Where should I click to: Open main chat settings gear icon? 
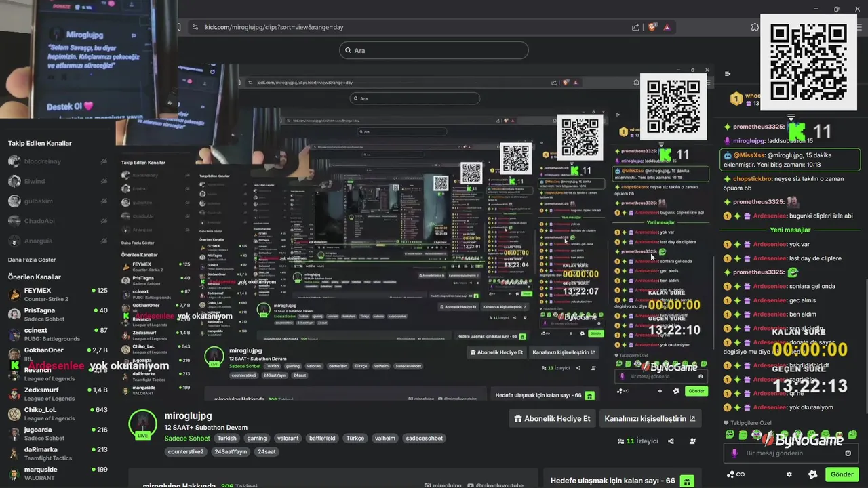click(x=789, y=474)
